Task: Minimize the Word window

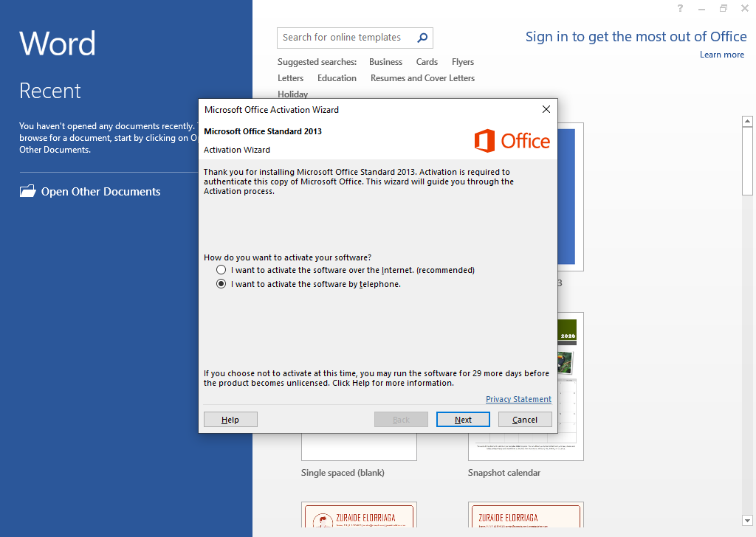Action: coord(701,9)
